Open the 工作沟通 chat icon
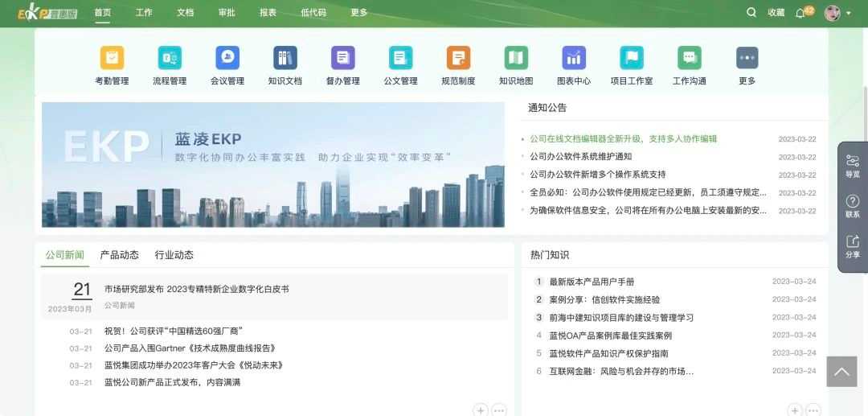The image size is (868, 416). [690, 58]
